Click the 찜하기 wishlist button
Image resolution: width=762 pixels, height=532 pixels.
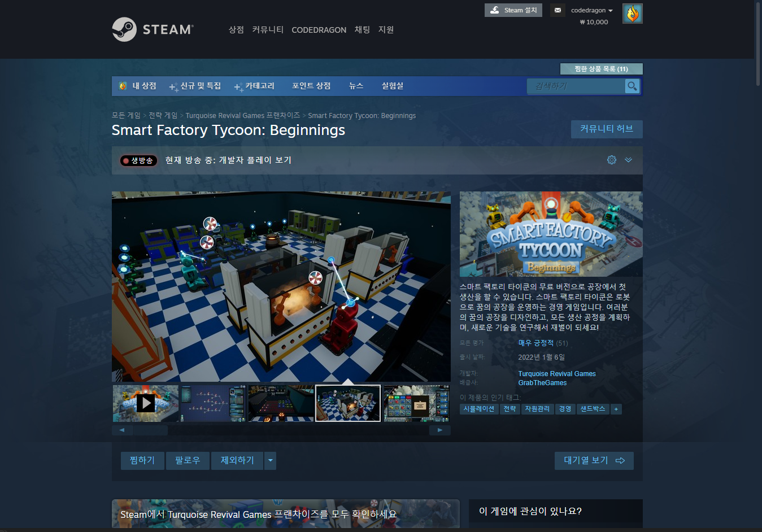[x=142, y=460]
